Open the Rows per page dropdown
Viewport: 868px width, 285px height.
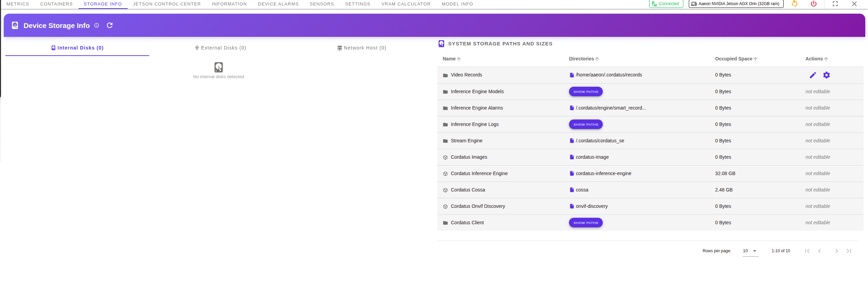pos(750,251)
